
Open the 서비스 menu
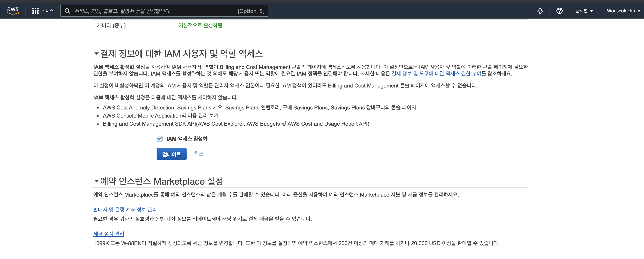[x=47, y=11]
